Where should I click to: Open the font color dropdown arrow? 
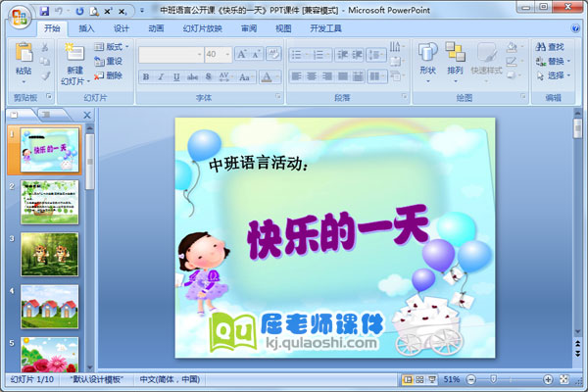pyautogui.click(x=278, y=76)
